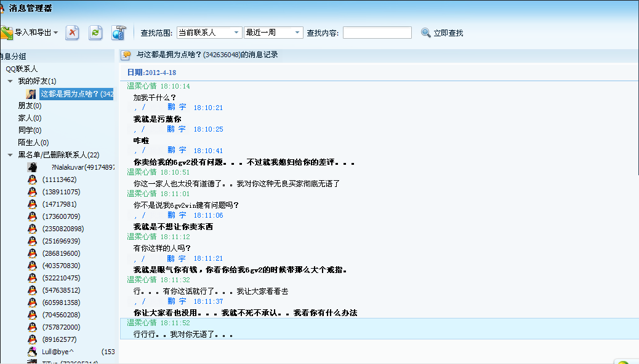Click penguin icon next to (251696939)

[x=32, y=241]
